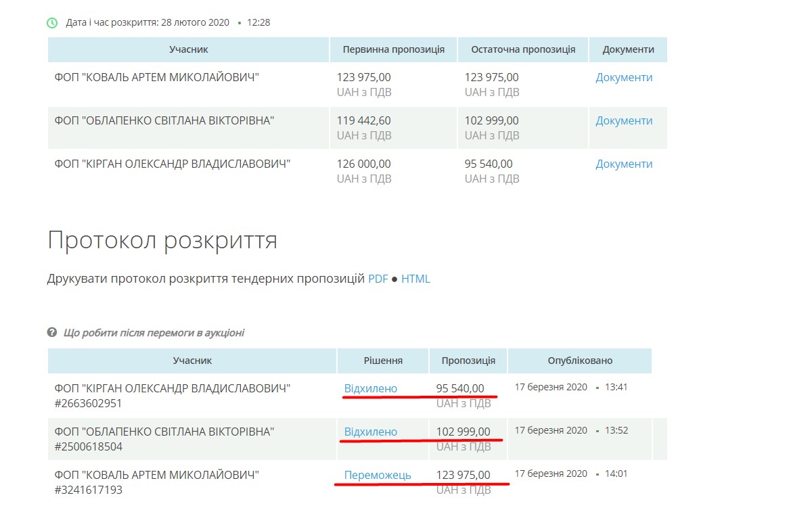812x508 pixels.
Task: Open the Переможець decision for Коваль
Action: (377, 475)
